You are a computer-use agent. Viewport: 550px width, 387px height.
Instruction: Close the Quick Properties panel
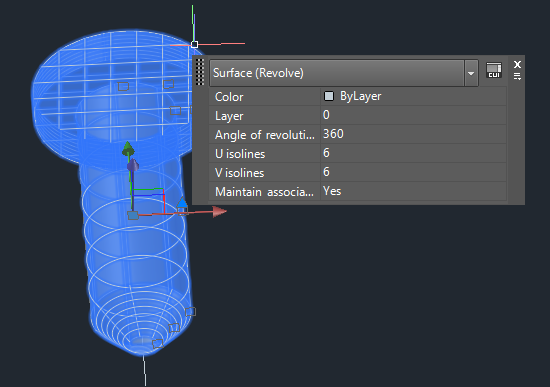(x=517, y=64)
